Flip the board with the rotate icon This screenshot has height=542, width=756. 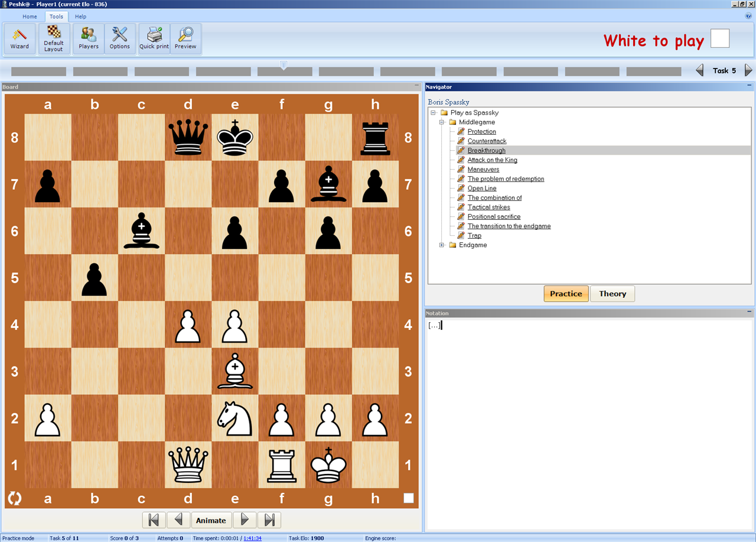tap(15, 498)
